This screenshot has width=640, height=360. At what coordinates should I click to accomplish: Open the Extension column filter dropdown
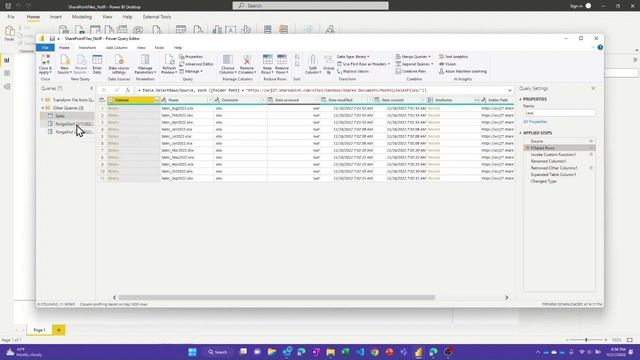click(263, 100)
